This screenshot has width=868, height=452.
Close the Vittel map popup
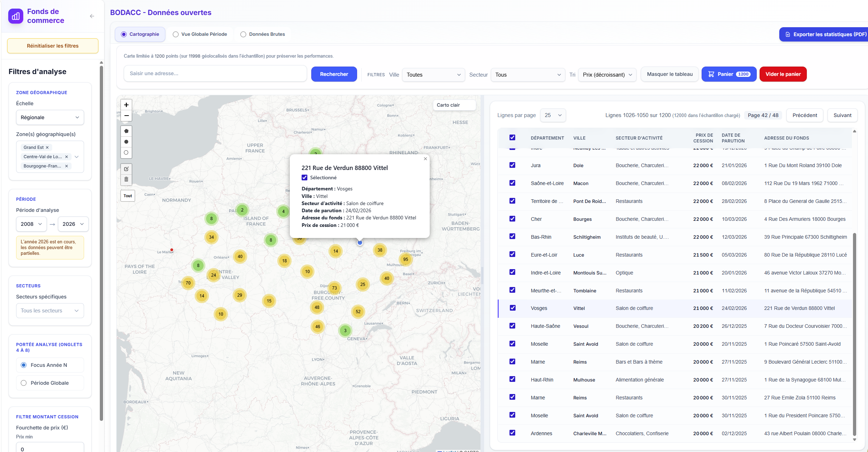coord(425,159)
